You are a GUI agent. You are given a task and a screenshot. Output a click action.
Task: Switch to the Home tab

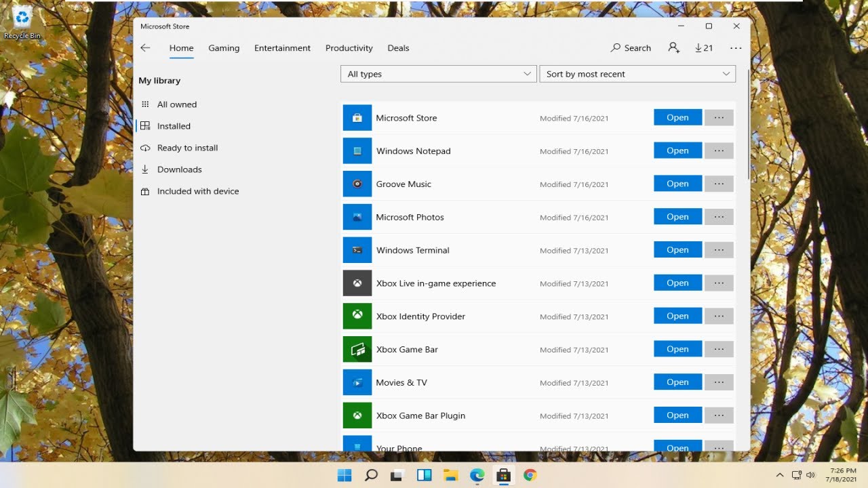181,48
